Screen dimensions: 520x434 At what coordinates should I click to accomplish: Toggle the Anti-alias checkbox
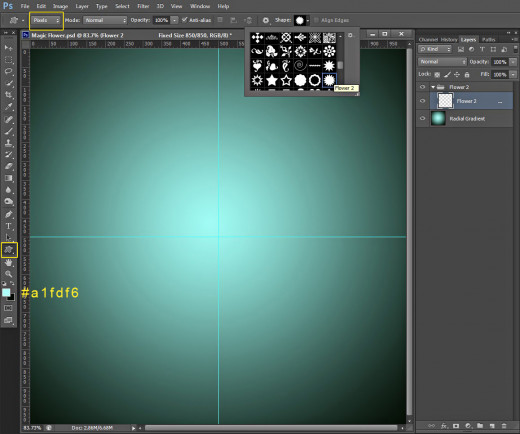pyautogui.click(x=184, y=20)
